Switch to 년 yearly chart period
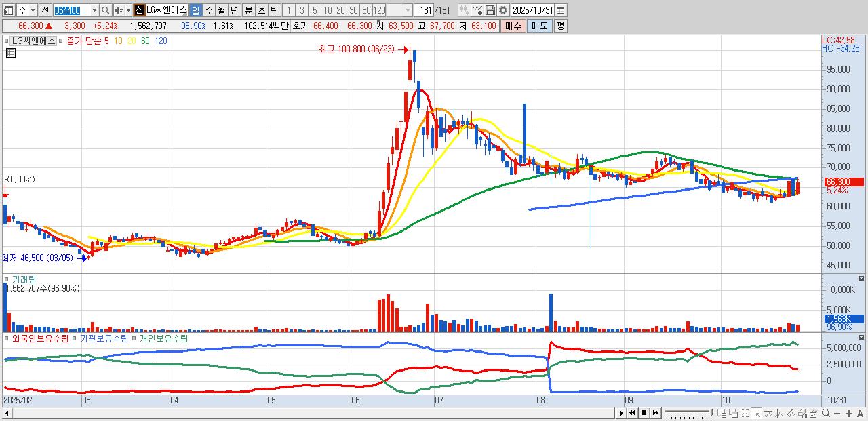 coord(234,10)
